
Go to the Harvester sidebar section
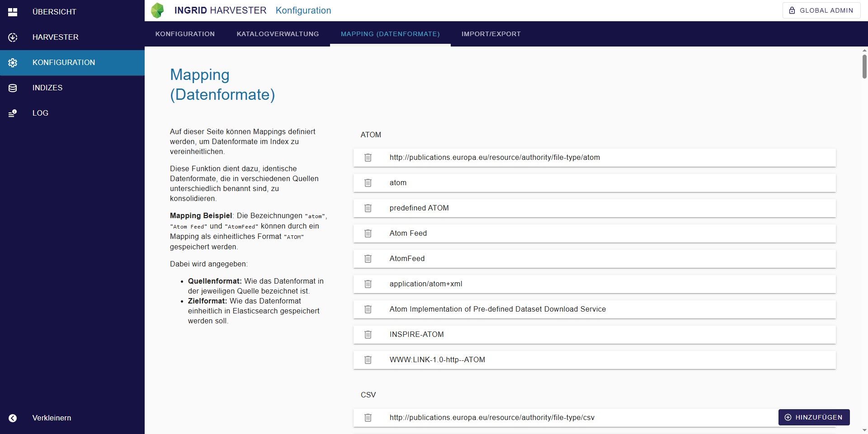pyautogui.click(x=55, y=37)
